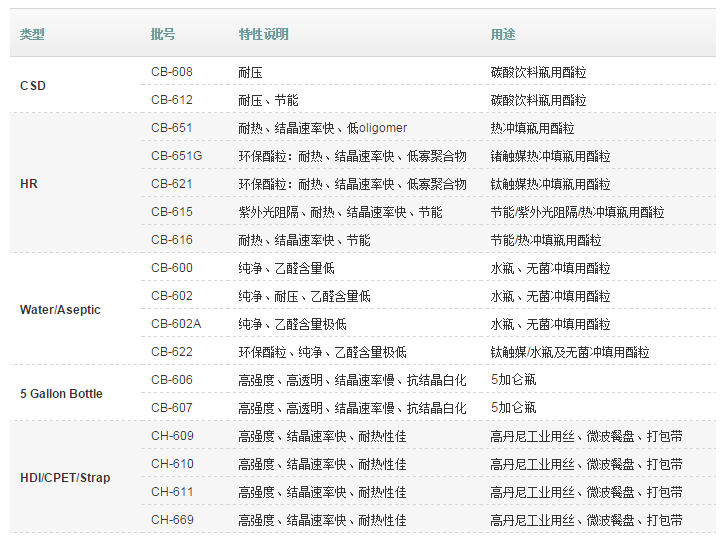Viewport: 720px width, 540px height.
Task: Click the 特性说明 column header
Action: tap(263, 34)
